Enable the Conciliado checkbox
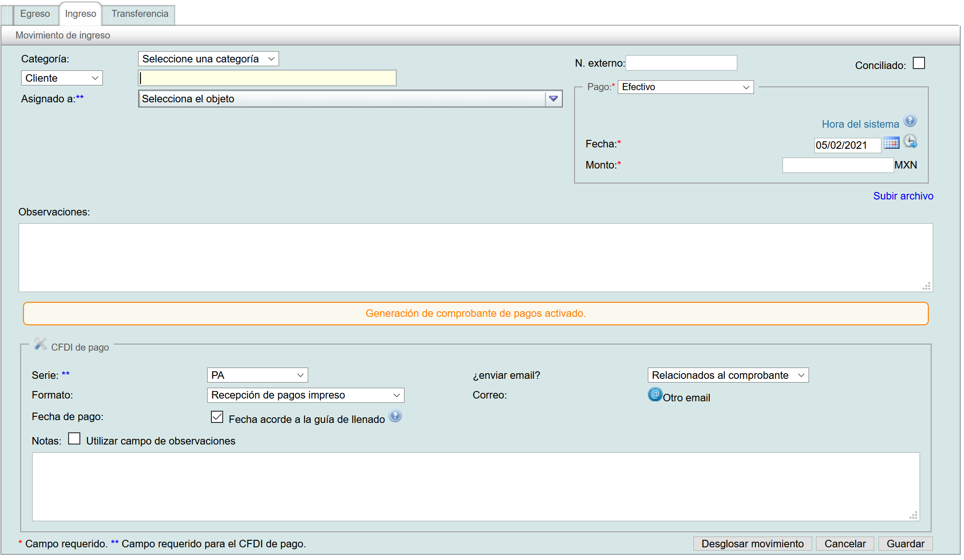 [x=918, y=63]
